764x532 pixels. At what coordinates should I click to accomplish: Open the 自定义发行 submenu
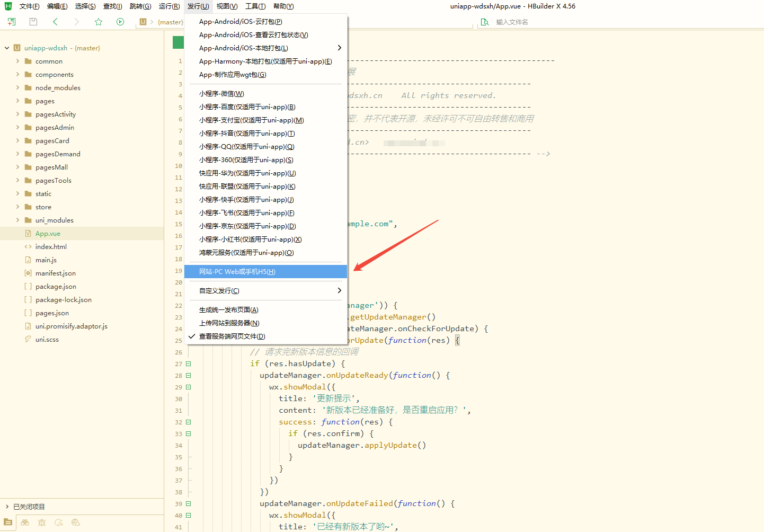(265, 290)
